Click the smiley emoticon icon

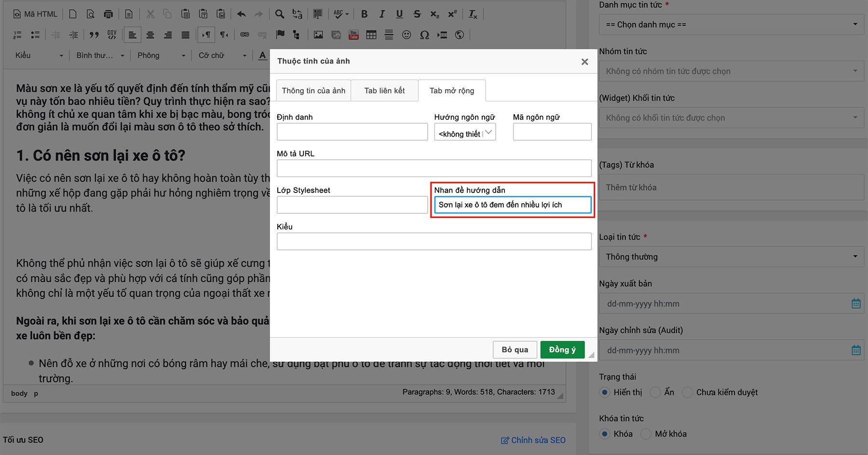tap(407, 35)
